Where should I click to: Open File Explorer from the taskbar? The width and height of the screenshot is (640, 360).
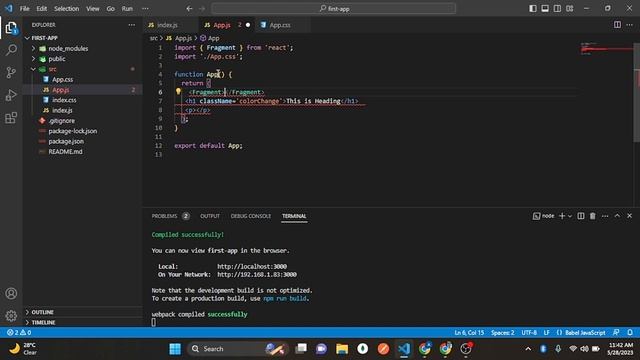pos(342,349)
